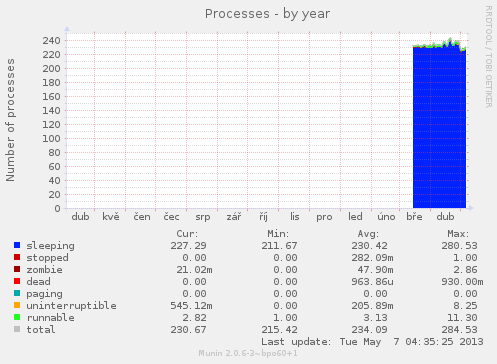
Task: Click the green runnable legend swatch
Action: [x=17, y=317]
